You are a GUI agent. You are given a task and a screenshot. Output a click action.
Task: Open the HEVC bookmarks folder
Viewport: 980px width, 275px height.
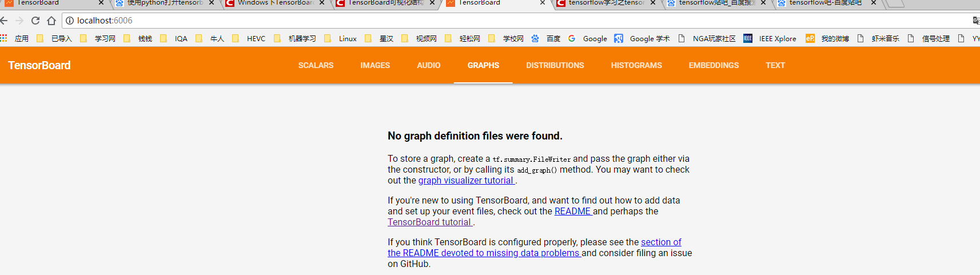249,38
